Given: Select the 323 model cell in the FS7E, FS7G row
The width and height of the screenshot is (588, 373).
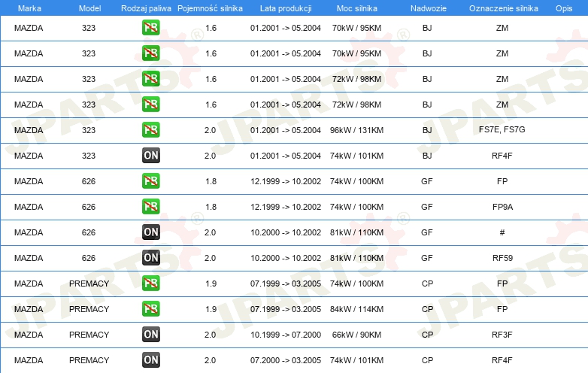Looking at the screenshot, I should point(89,130).
